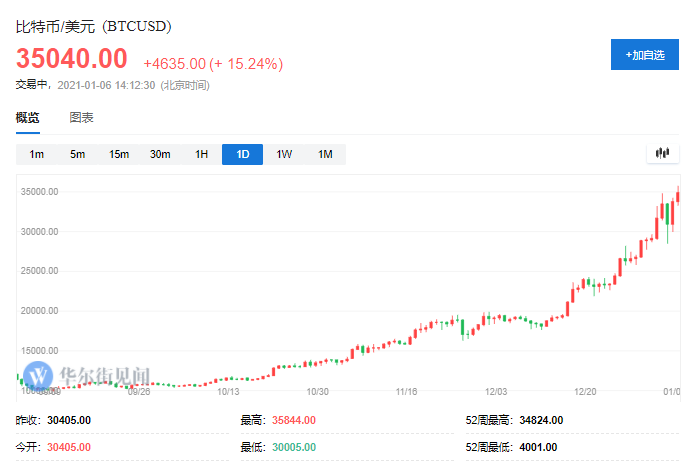Add BTCUSD to watchlist with +加自选
Viewport: 693px width, 466px height.
[x=645, y=55]
